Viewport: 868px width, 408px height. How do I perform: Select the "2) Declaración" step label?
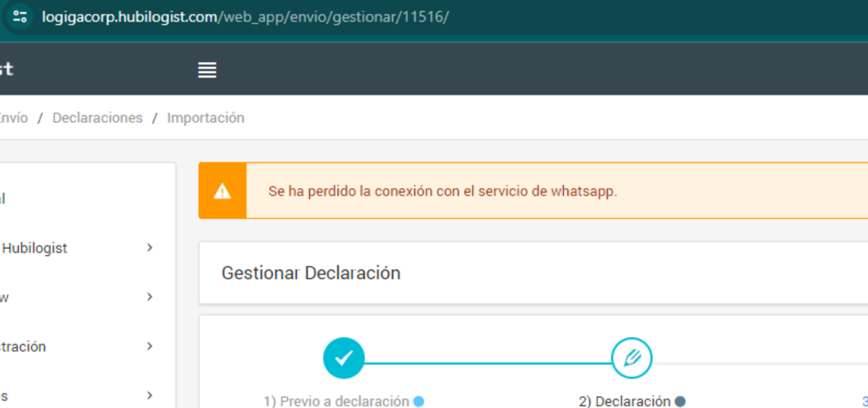[x=624, y=402]
